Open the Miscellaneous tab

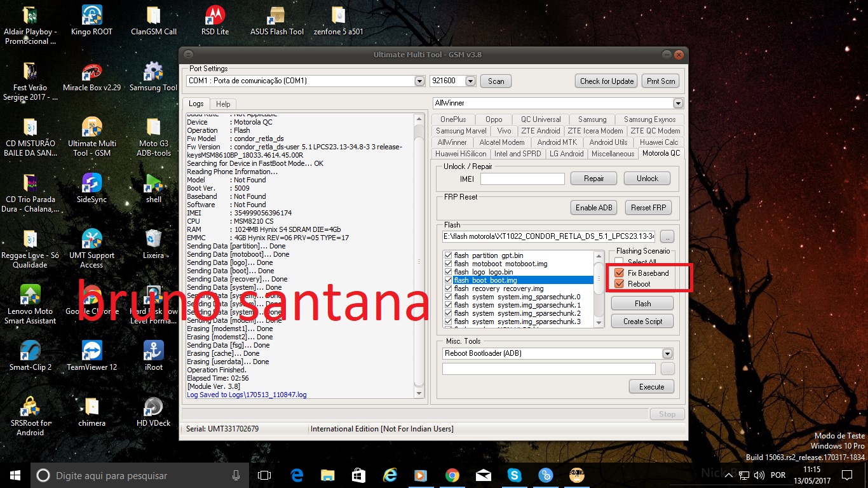pos(613,154)
